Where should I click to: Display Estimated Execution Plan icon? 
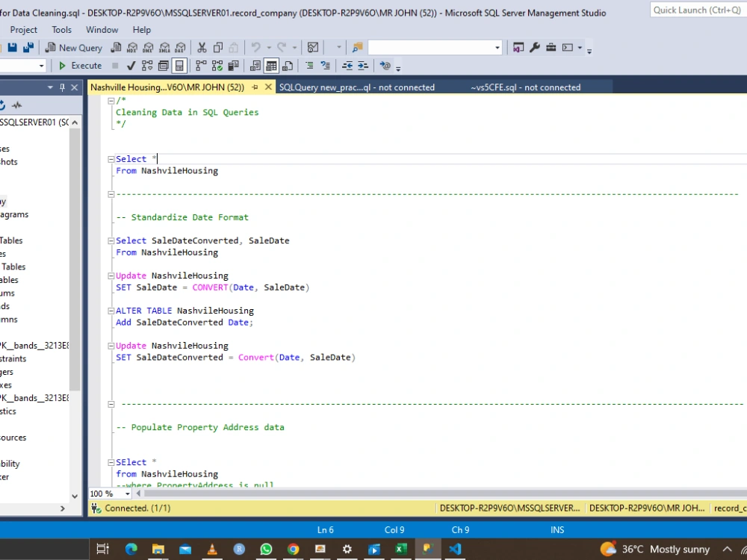[x=147, y=66]
